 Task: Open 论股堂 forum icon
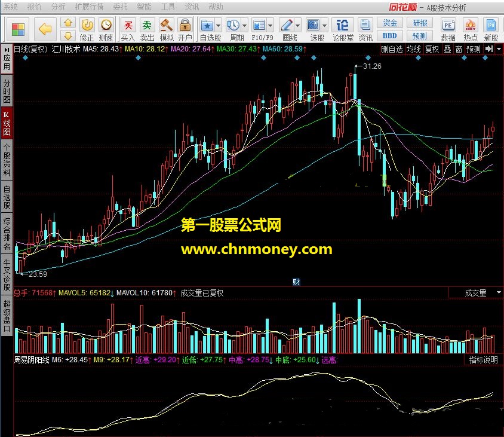[343, 30]
